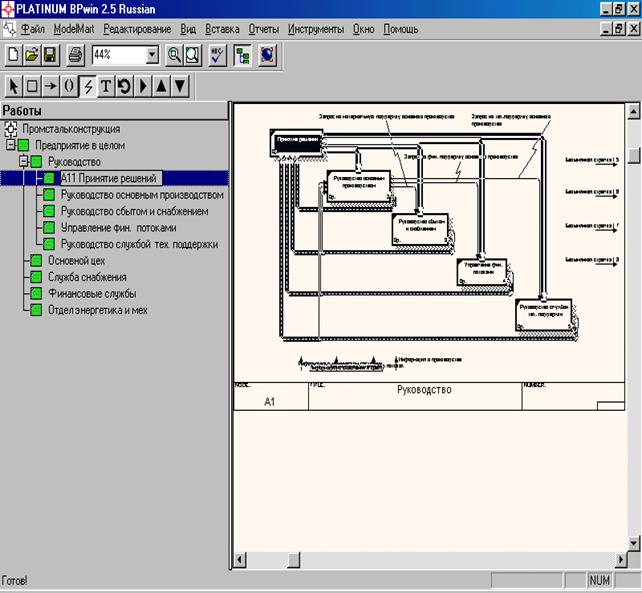Click the Save diskette icon
Image resolution: width=642 pixels, height=593 pixels.
pyautogui.click(x=49, y=55)
